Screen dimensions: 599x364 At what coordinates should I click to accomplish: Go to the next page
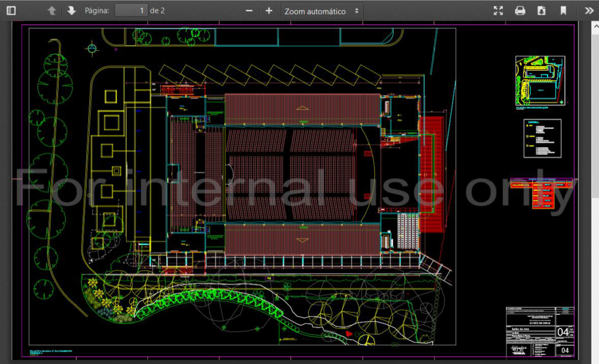click(71, 11)
